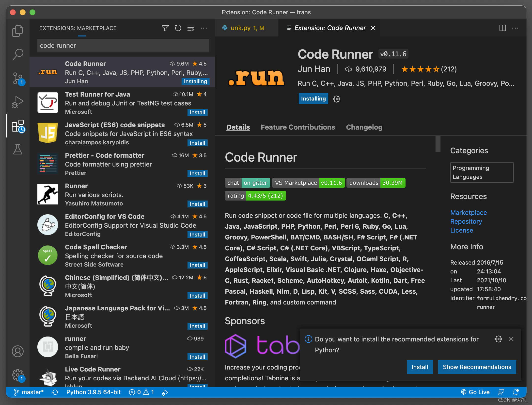Click the Programming Languages category

(x=482, y=172)
